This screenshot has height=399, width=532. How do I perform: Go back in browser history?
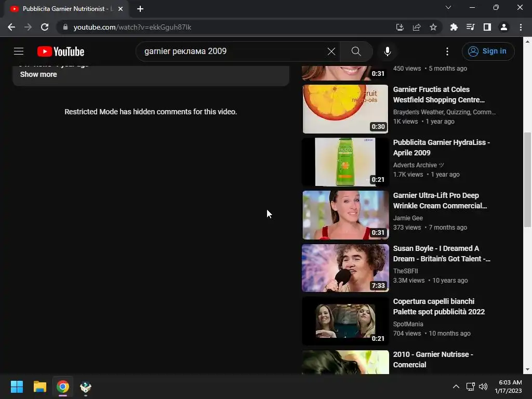point(11,27)
